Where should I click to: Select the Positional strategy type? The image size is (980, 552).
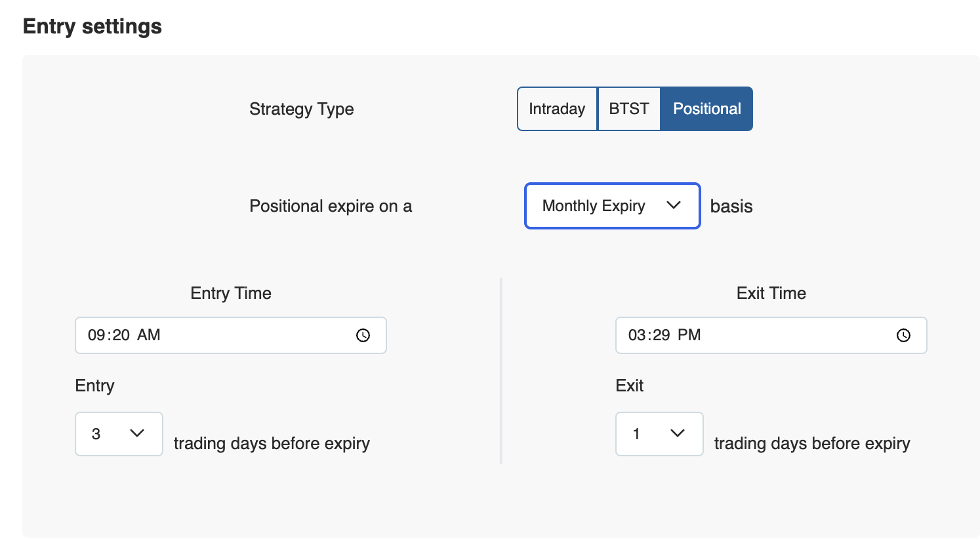pos(706,109)
